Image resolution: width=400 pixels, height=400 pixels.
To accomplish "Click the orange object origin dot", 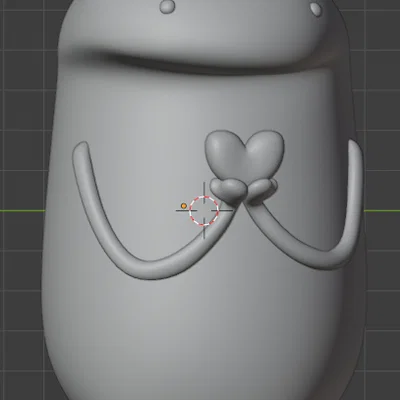I will (183, 206).
